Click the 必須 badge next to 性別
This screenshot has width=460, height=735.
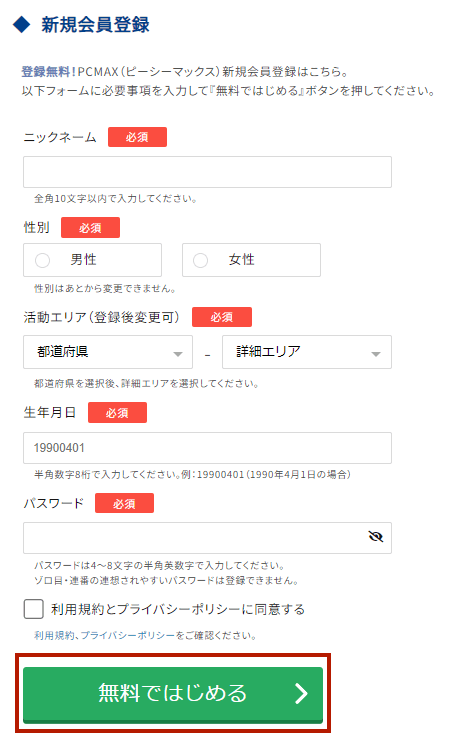tap(90, 227)
